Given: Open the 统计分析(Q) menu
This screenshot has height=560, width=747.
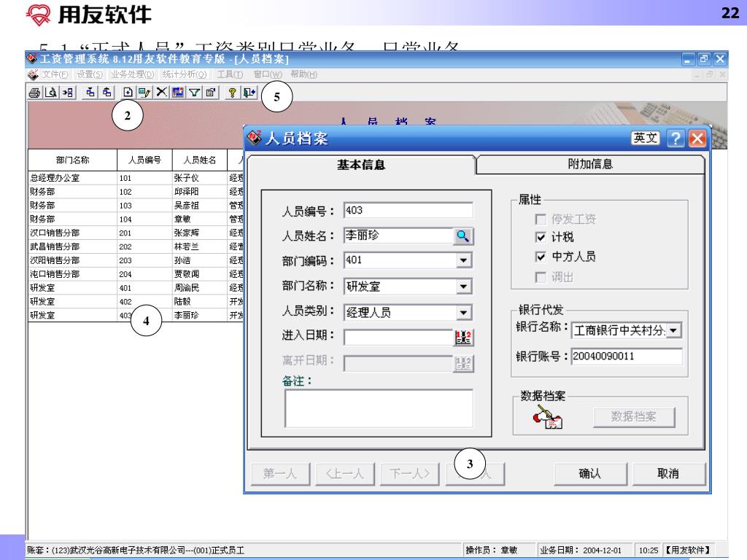Looking at the screenshot, I should [185, 75].
